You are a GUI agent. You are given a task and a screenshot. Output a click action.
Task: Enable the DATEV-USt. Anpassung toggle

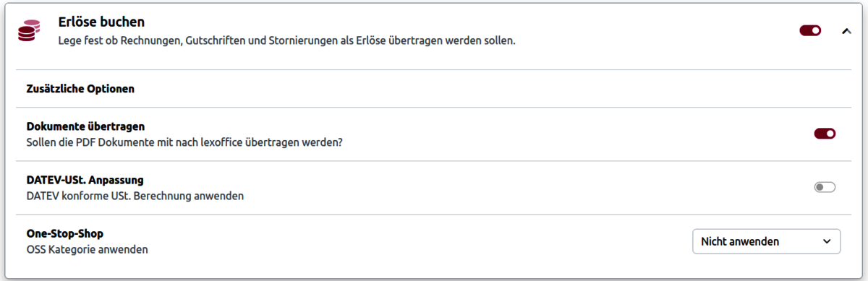[x=825, y=187]
